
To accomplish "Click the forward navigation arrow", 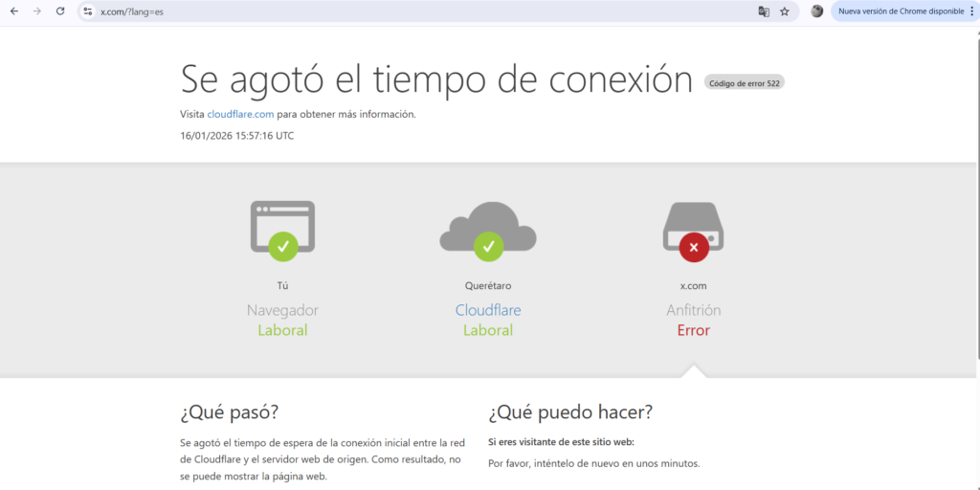I will [x=37, y=11].
